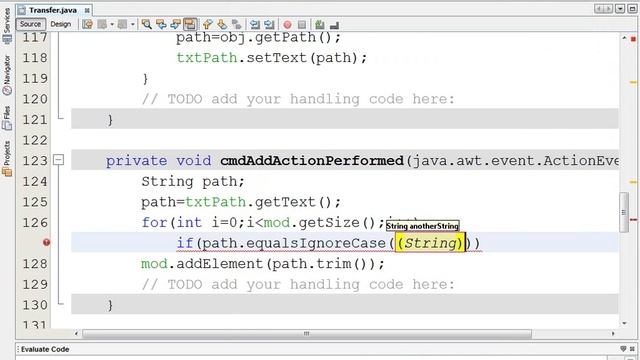Click line number 118 in gutter

tap(35, 58)
